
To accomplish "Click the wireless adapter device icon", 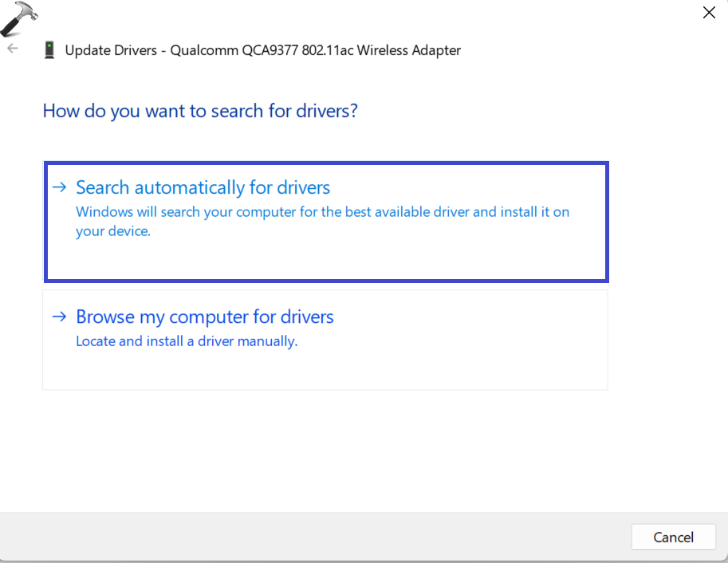I will (49, 50).
